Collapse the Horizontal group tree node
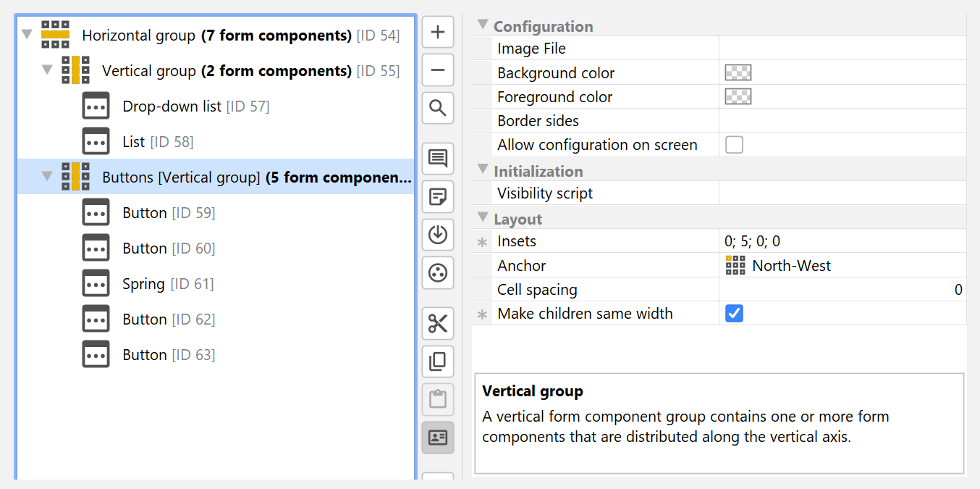 [x=28, y=35]
